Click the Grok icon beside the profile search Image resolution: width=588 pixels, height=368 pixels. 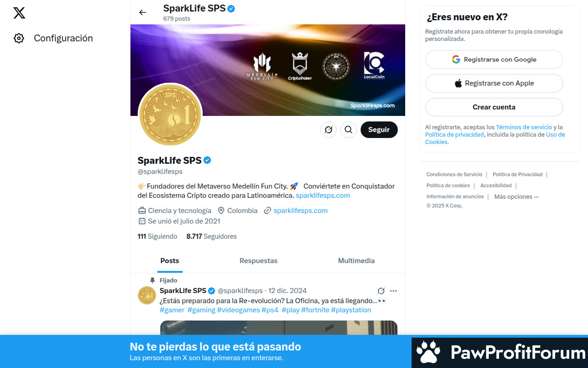[x=328, y=130]
